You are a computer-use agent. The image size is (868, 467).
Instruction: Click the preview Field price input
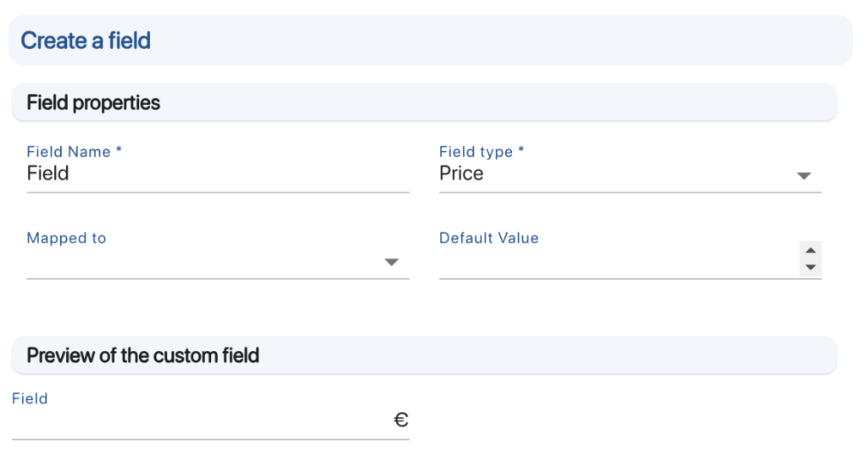(x=200, y=421)
